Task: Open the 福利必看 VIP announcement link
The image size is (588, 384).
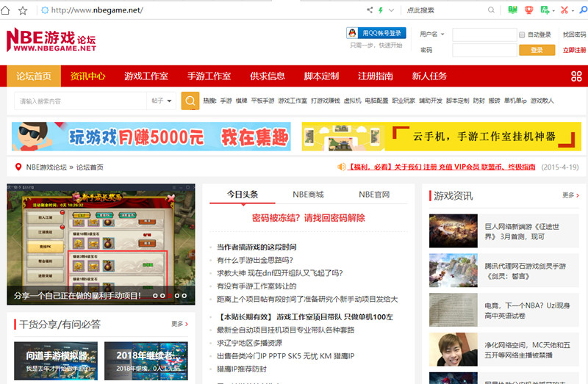Action: 441,167
